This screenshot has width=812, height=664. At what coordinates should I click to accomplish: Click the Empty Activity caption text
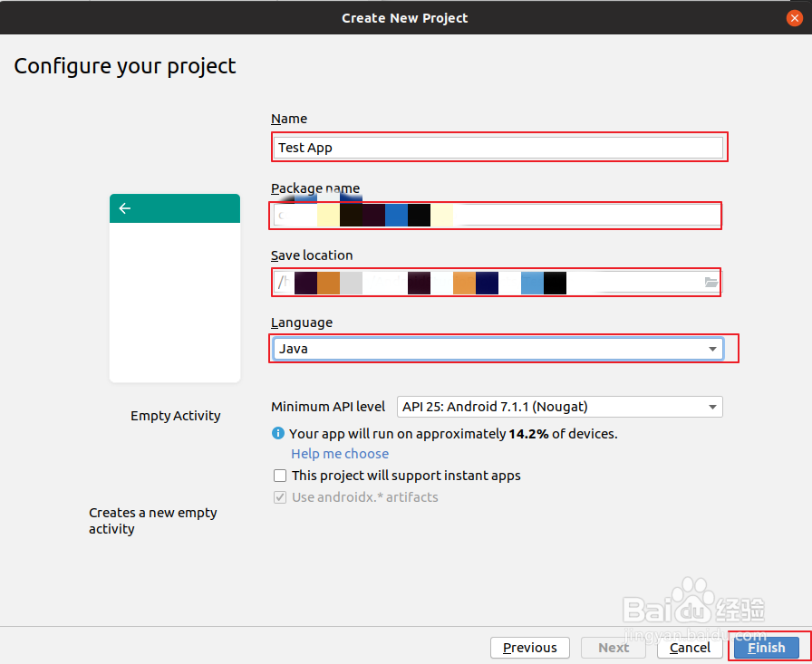click(x=176, y=416)
